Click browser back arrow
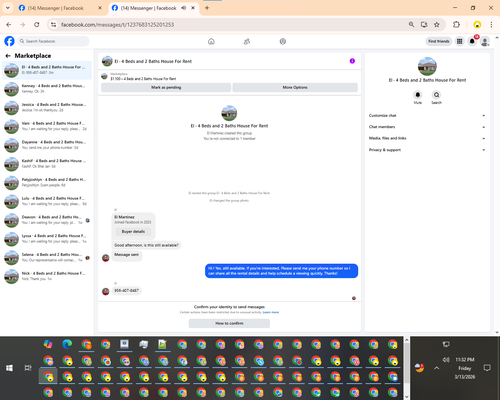The width and height of the screenshot is (500, 400). (9, 25)
